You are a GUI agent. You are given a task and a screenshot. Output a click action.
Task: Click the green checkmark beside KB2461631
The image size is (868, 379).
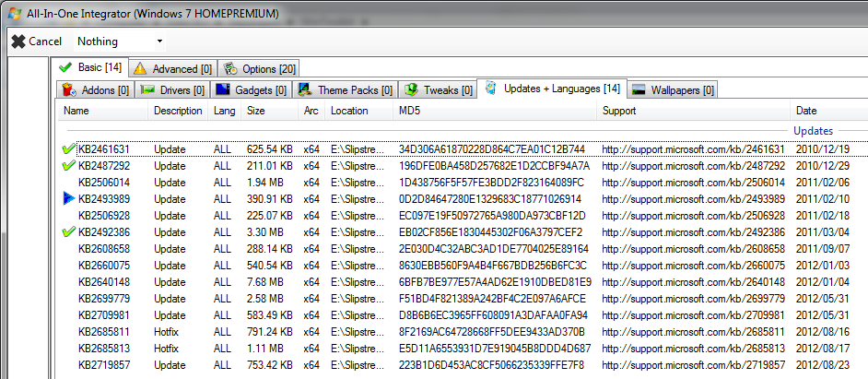pyautogui.click(x=68, y=149)
